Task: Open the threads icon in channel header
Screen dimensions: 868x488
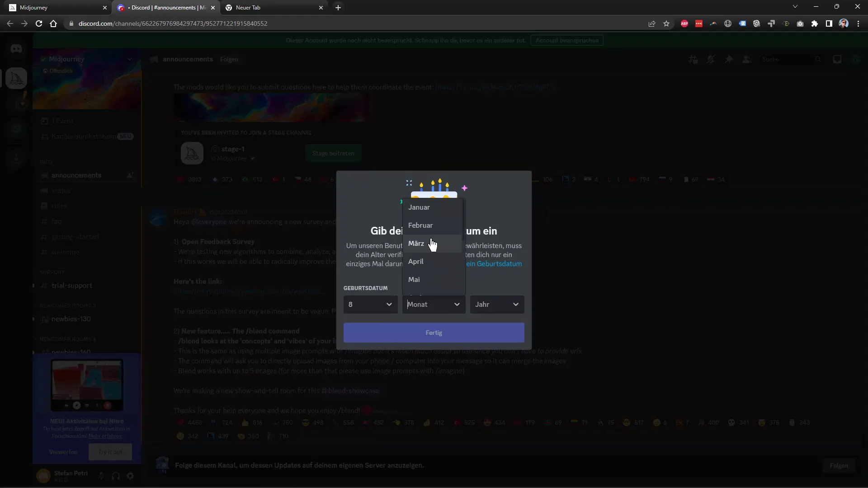Action: 693,59
